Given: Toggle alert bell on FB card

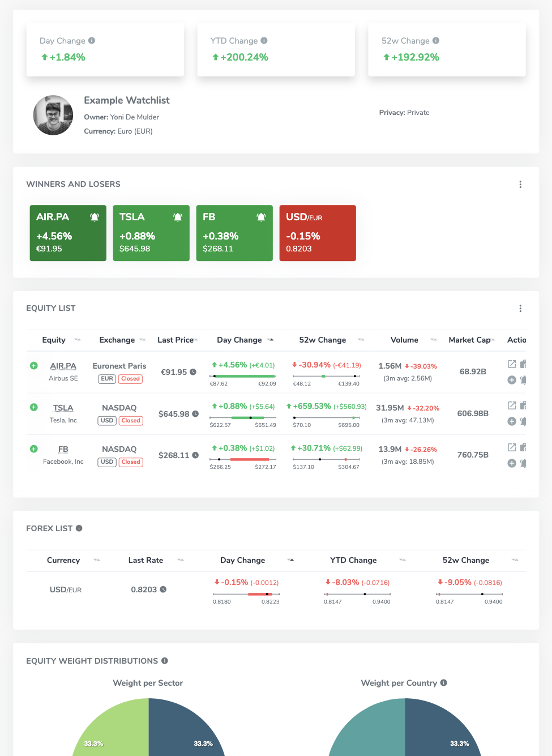Looking at the screenshot, I should 261,217.
